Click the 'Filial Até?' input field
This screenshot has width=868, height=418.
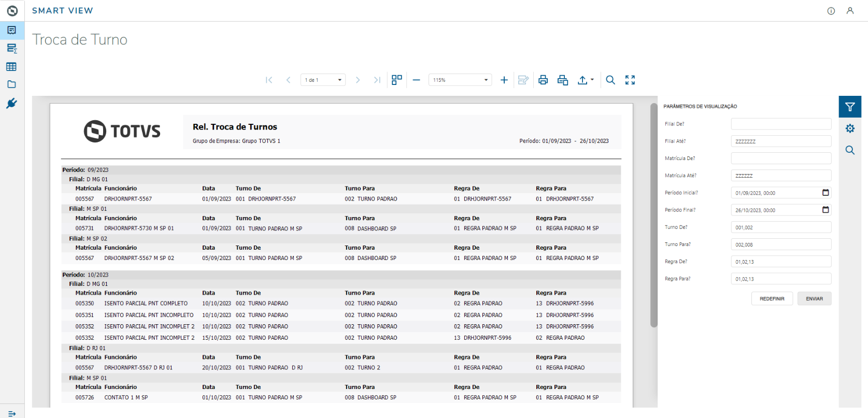pyautogui.click(x=781, y=141)
